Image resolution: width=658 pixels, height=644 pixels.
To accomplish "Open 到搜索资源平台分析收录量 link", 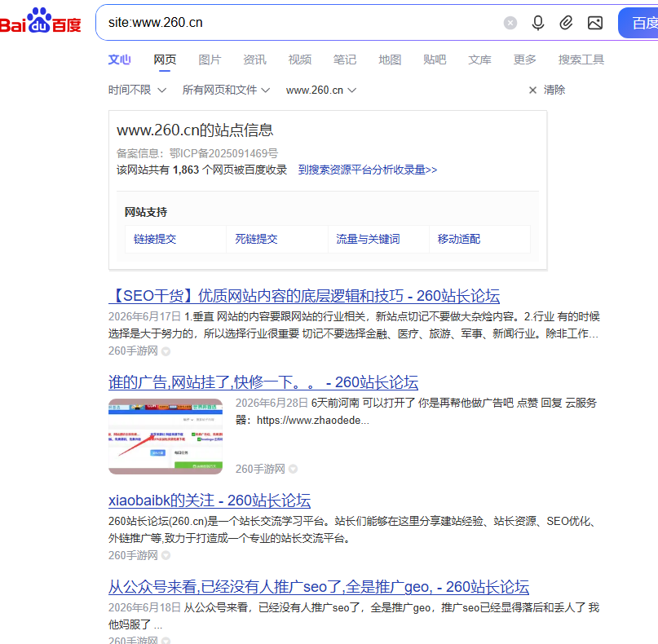I will tap(368, 170).
